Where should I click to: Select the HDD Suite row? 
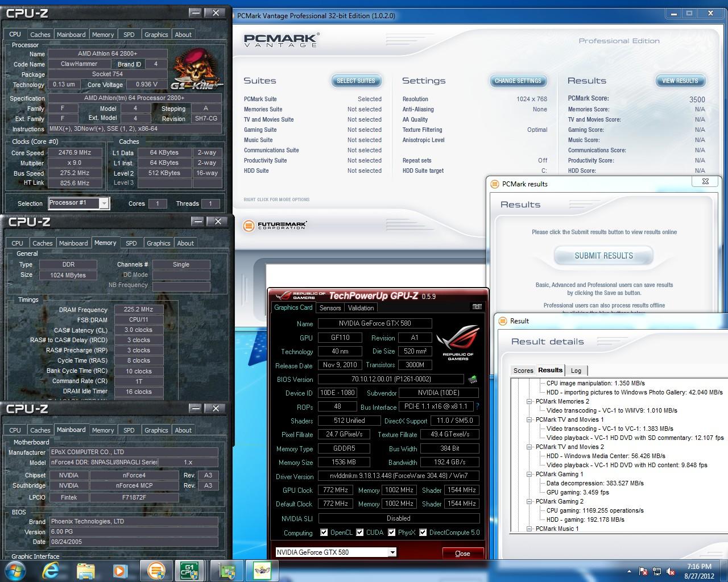click(313, 171)
